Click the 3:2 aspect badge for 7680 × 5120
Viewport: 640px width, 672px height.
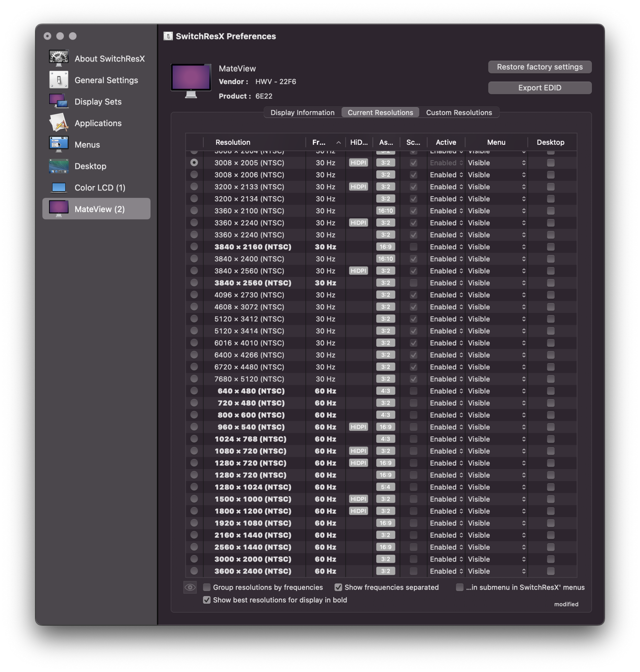385,379
